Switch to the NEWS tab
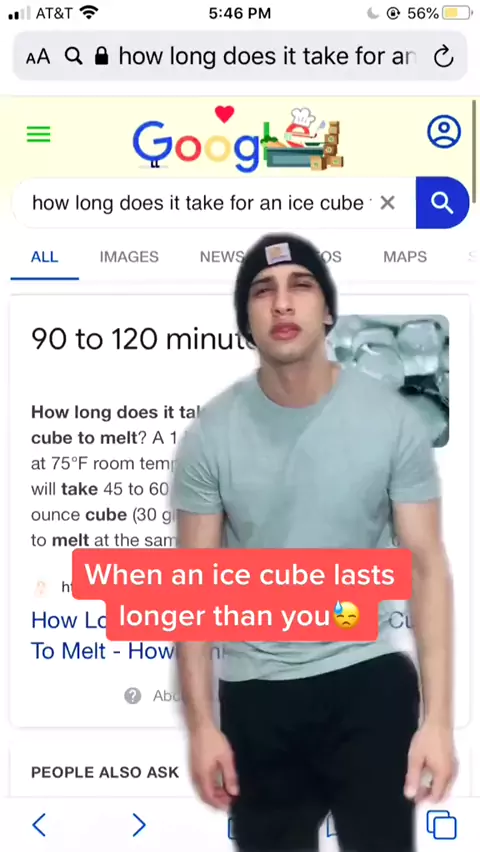Screen dimensions: 480x852 click(x=222, y=256)
